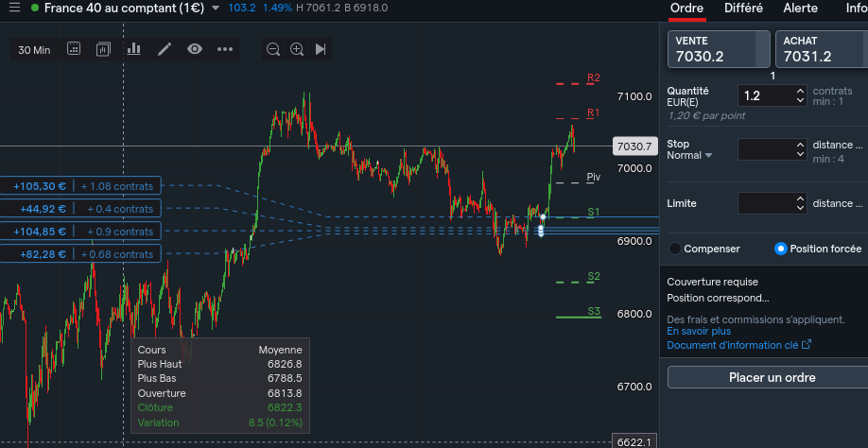Screen dimensions: 868x448
Task: Open the chart layout windows icon
Action: (x=103, y=48)
